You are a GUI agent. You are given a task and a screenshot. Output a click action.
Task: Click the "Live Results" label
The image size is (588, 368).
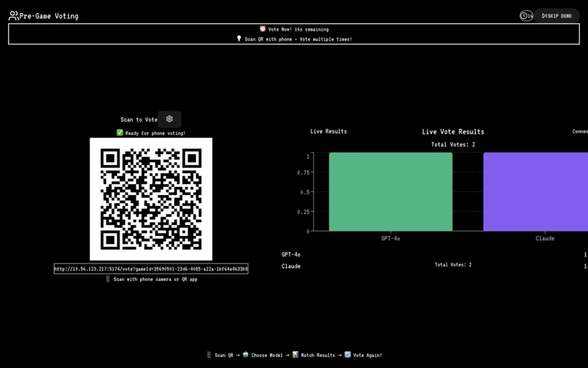[x=328, y=131]
